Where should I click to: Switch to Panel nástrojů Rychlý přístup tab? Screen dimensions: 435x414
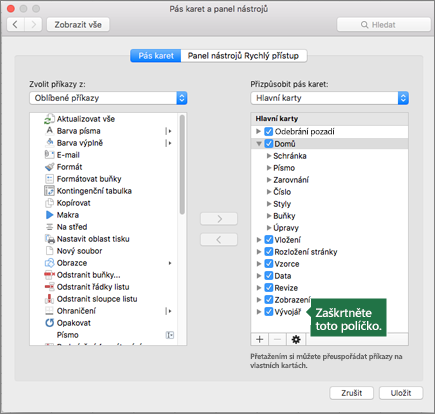coord(243,56)
